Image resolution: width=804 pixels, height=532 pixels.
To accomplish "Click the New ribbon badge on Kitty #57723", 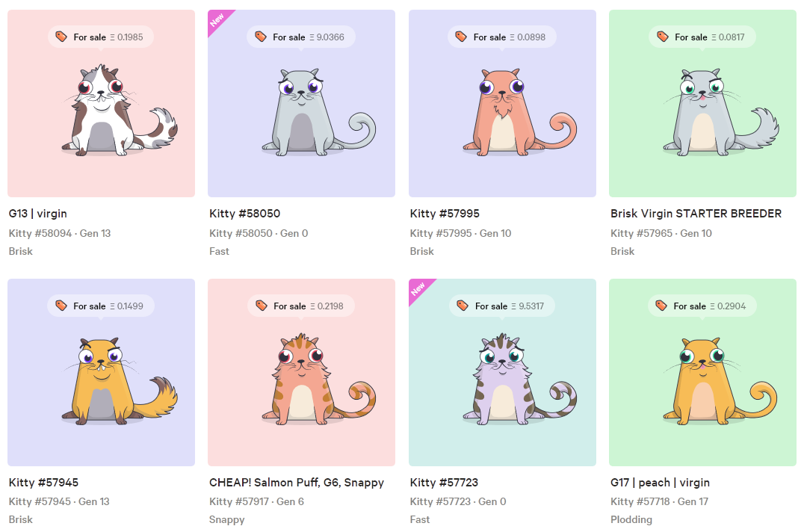I will click(418, 288).
